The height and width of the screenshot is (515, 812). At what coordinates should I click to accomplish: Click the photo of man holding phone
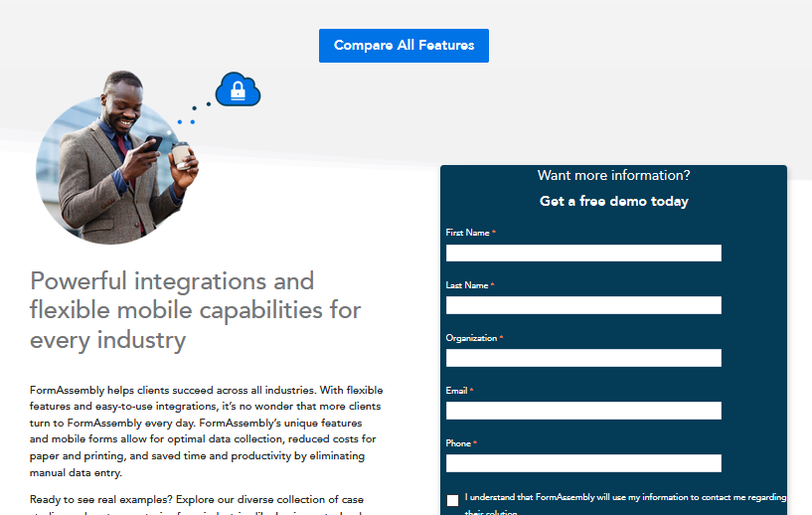pos(117,158)
